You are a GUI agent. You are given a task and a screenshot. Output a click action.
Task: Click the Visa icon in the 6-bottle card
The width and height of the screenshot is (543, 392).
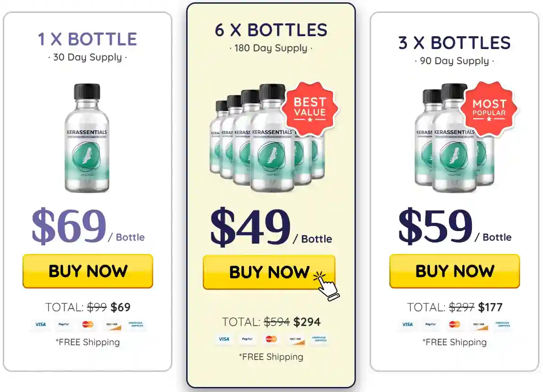click(x=224, y=339)
